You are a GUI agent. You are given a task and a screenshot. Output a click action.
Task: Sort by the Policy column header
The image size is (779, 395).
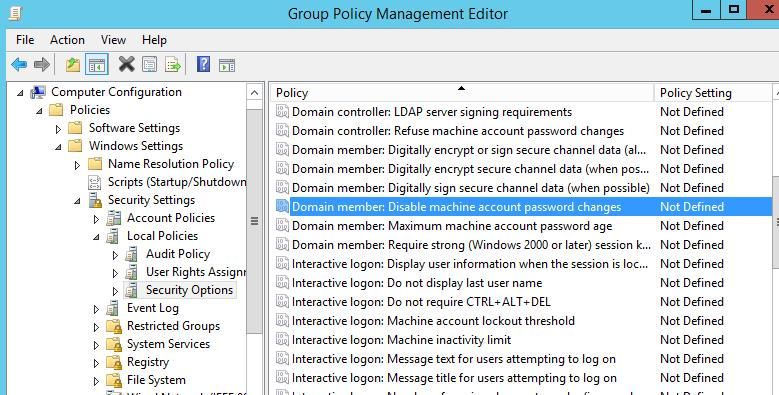tap(462, 93)
